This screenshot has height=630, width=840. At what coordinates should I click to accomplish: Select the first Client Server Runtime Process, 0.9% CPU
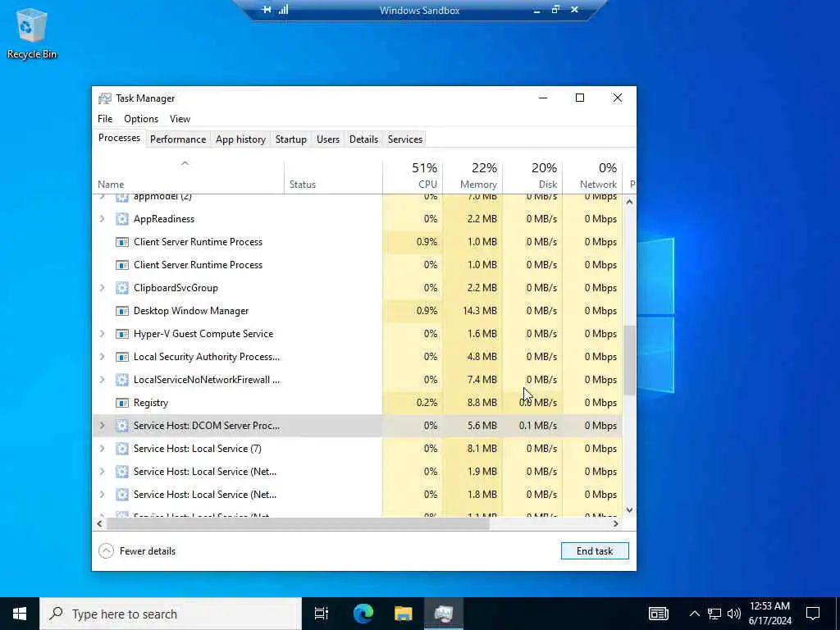click(x=198, y=242)
